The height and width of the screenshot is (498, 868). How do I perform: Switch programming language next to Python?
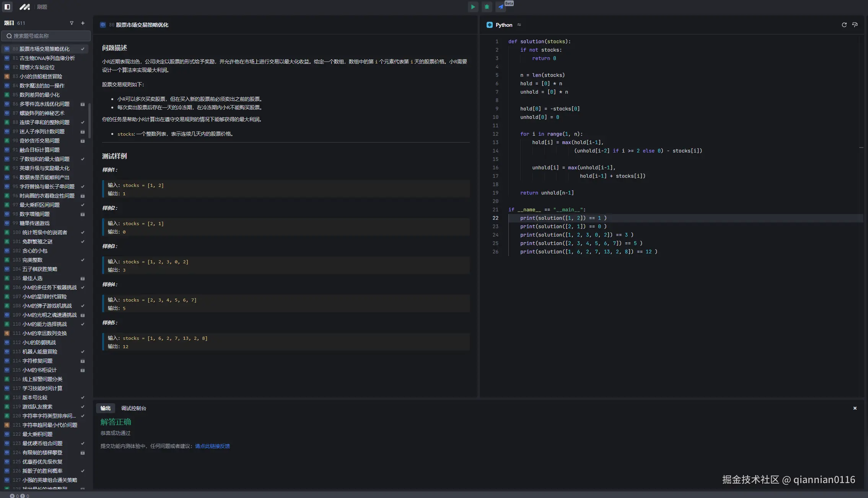pyautogui.click(x=519, y=25)
